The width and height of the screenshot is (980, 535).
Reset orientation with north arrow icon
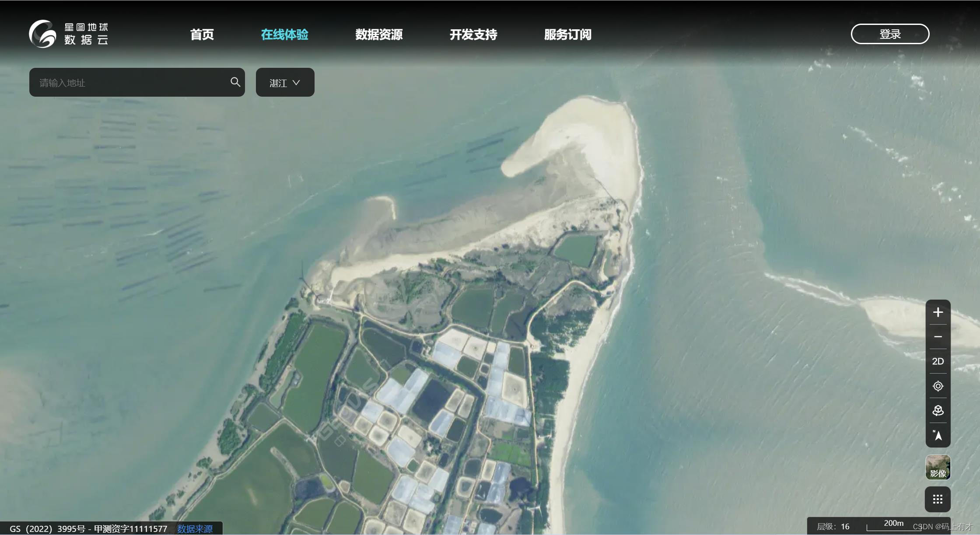(x=938, y=435)
